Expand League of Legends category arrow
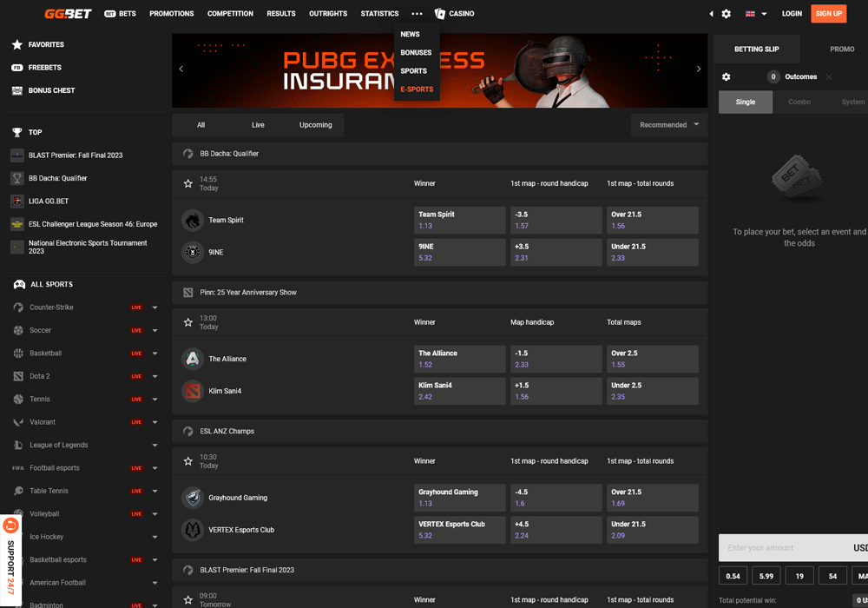The image size is (868, 608). (155, 446)
